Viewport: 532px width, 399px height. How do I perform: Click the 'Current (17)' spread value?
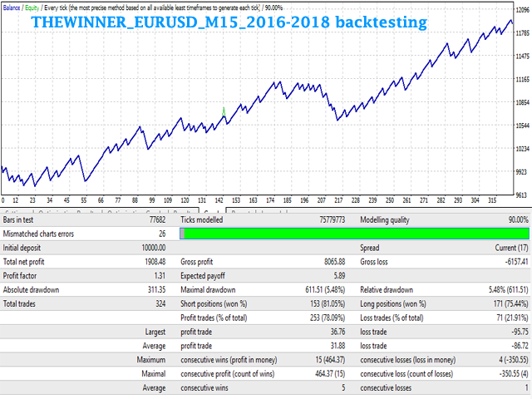pos(511,248)
